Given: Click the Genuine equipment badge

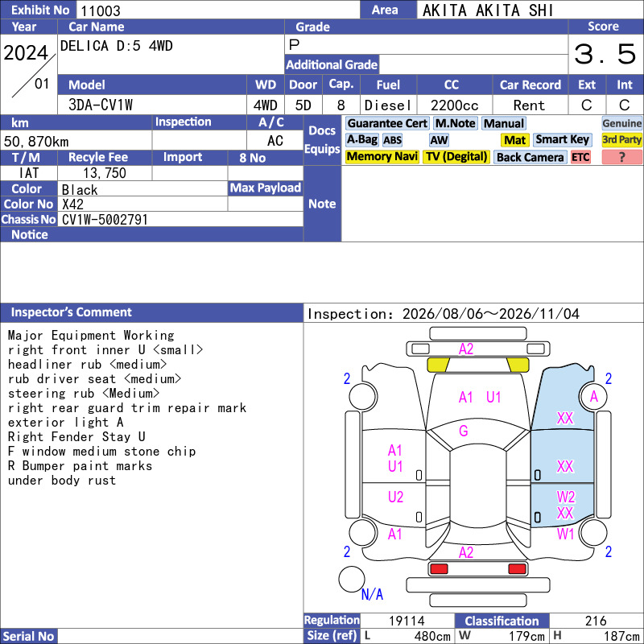Looking at the screenshot, I should 621,123.
